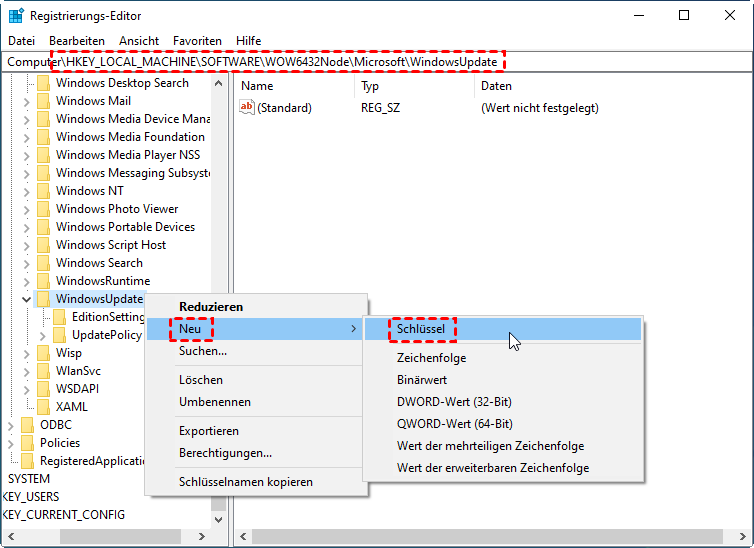Expand the Windows Photo Viewer key

coord(26,210)
